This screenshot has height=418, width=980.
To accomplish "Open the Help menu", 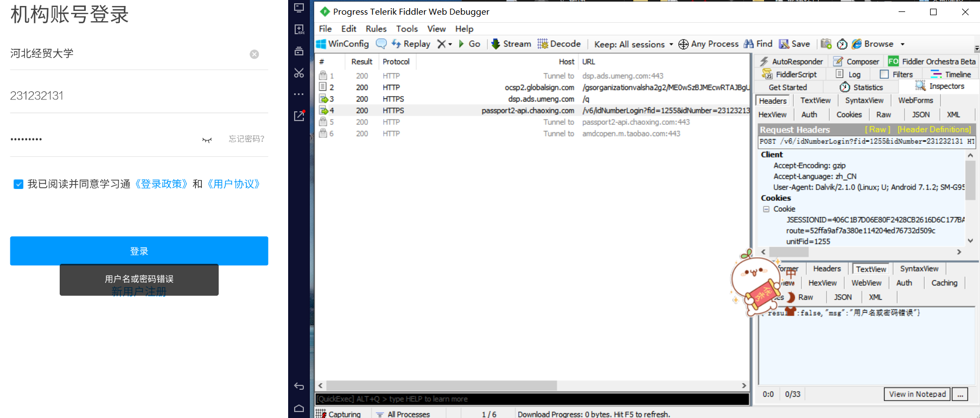I will (464, 29).
